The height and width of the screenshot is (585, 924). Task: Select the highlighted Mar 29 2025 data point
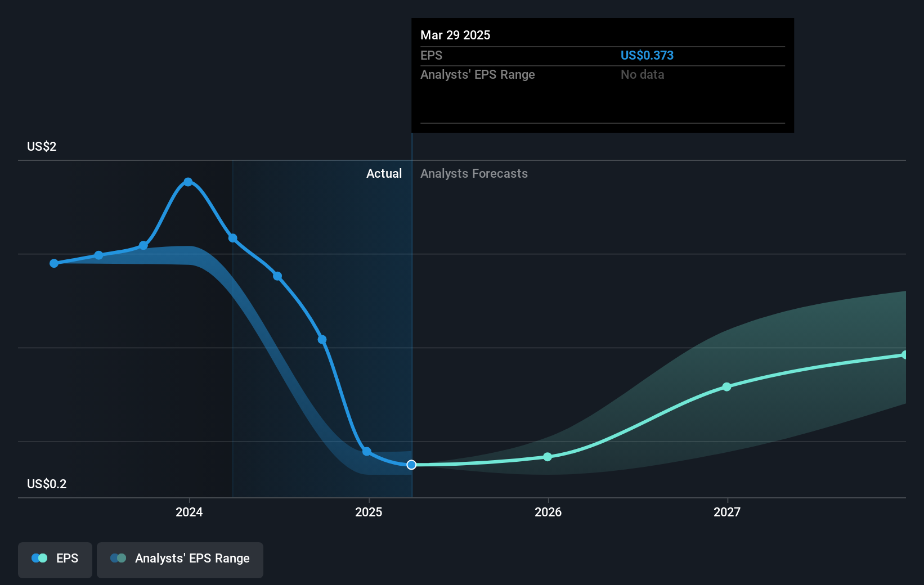[411, 465]
